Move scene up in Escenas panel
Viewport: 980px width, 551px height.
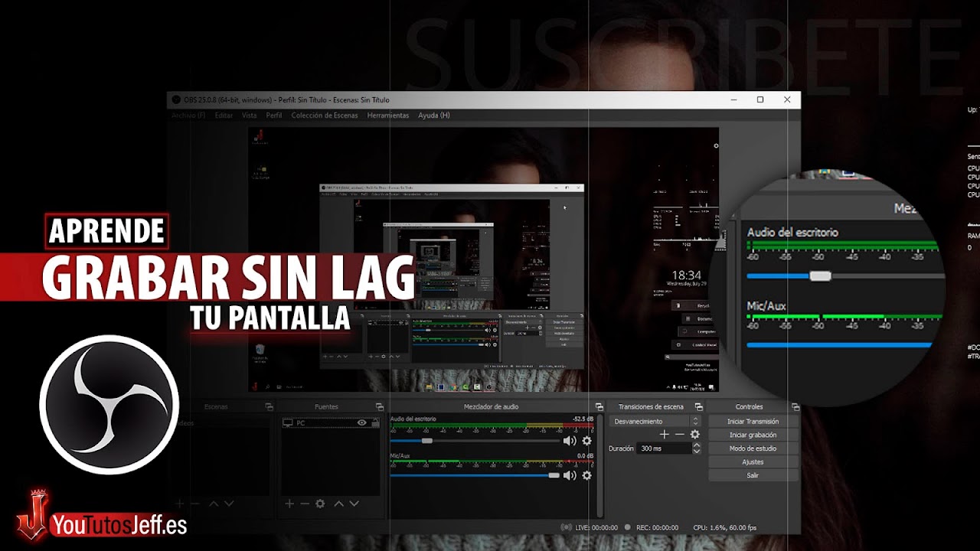[214, 504]
